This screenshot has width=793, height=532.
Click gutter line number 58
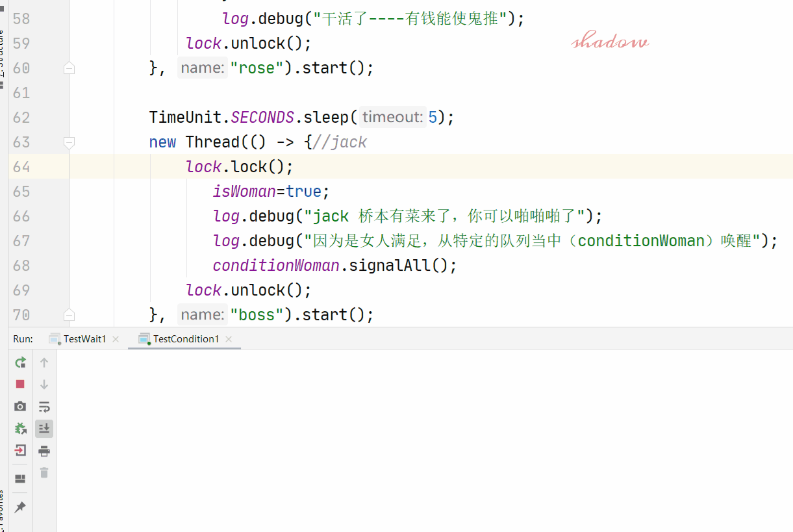pyautogui.click(x=21, y=18)
